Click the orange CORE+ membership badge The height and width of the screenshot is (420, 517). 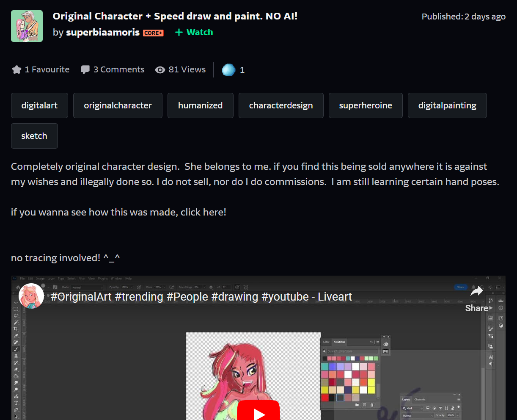[153, 33]
